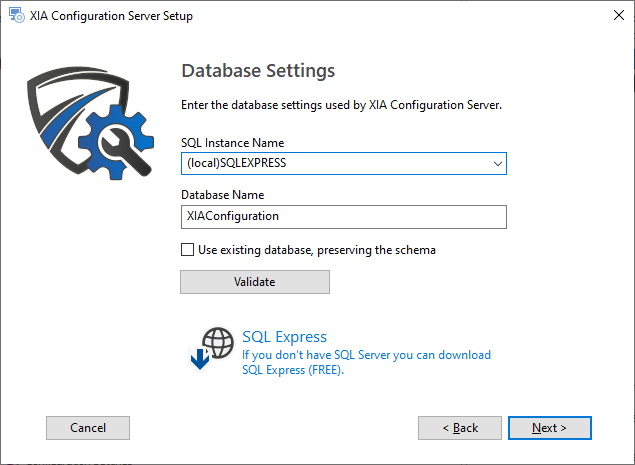Click the globe icon beside SQL Express
635x465 pixels.
click(217, 341)
